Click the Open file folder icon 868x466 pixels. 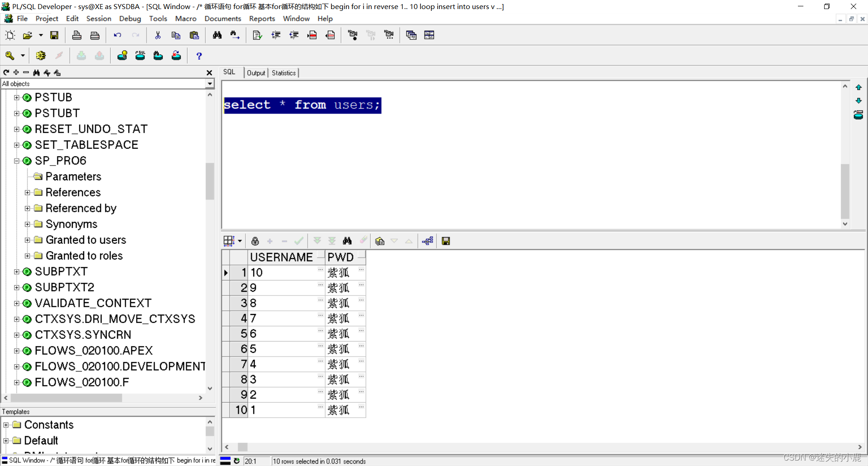pos(28,35)
